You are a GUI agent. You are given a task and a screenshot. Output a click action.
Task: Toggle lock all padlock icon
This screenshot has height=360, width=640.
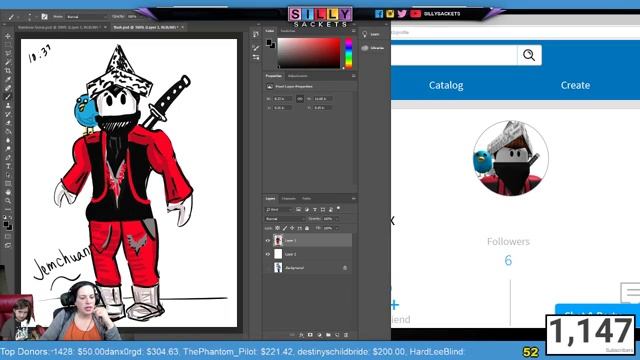pos(307,228)
